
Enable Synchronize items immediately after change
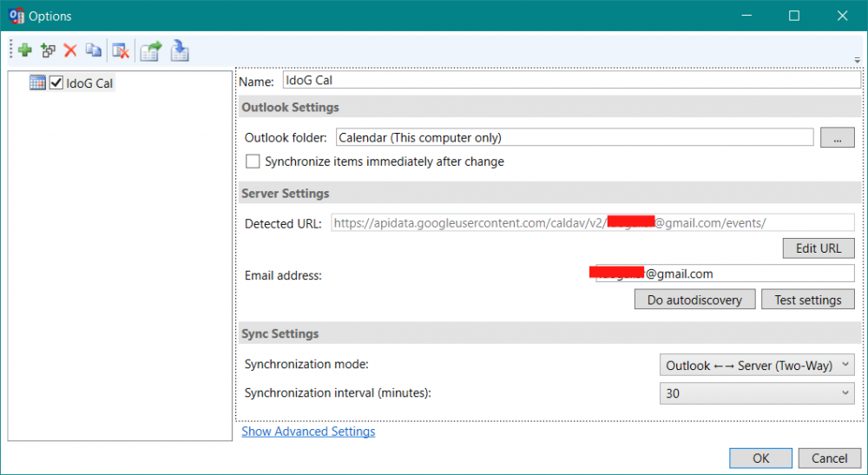[253, 162]
